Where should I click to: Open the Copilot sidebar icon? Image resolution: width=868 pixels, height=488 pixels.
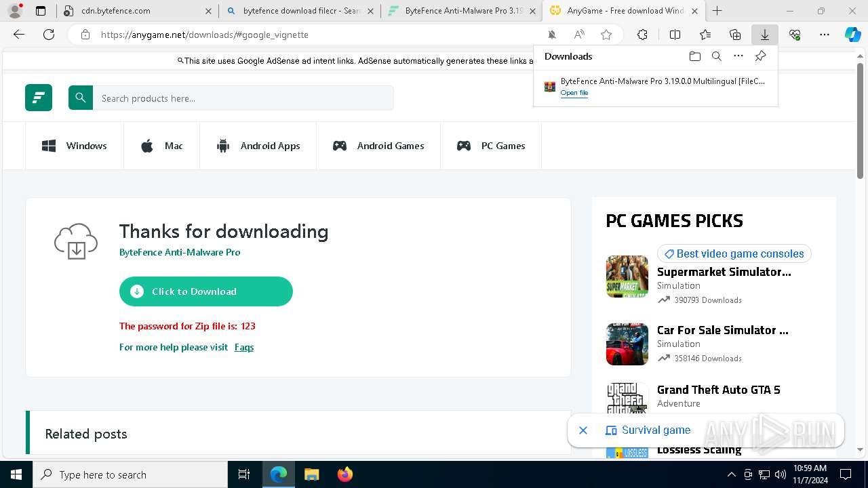[x=853, y=35]
